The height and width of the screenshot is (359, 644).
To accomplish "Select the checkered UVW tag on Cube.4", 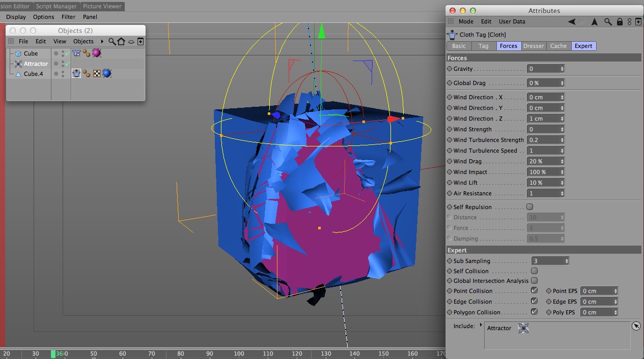I will pyautogui.click(x=97, y=73).
